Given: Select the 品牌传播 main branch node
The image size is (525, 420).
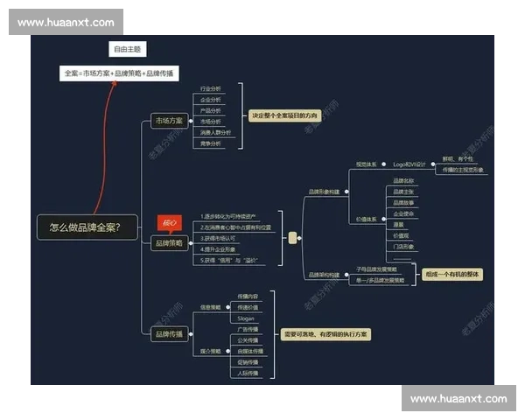Looking at the screenshot, I should pos(169,333).
